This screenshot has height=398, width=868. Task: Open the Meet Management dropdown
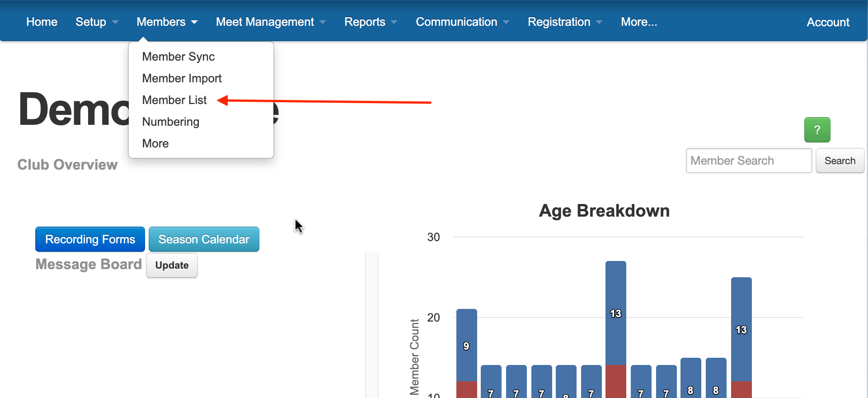click(271, 22)
